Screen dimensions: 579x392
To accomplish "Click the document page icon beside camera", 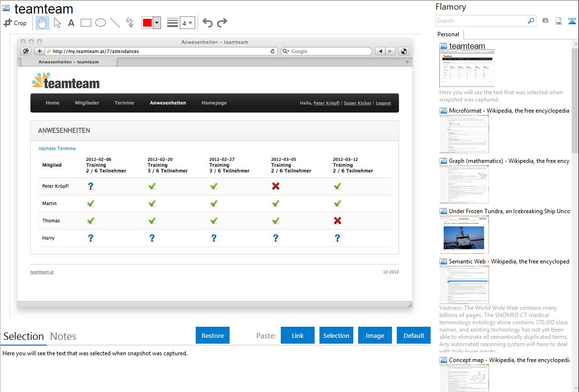I will pos(559,21).
